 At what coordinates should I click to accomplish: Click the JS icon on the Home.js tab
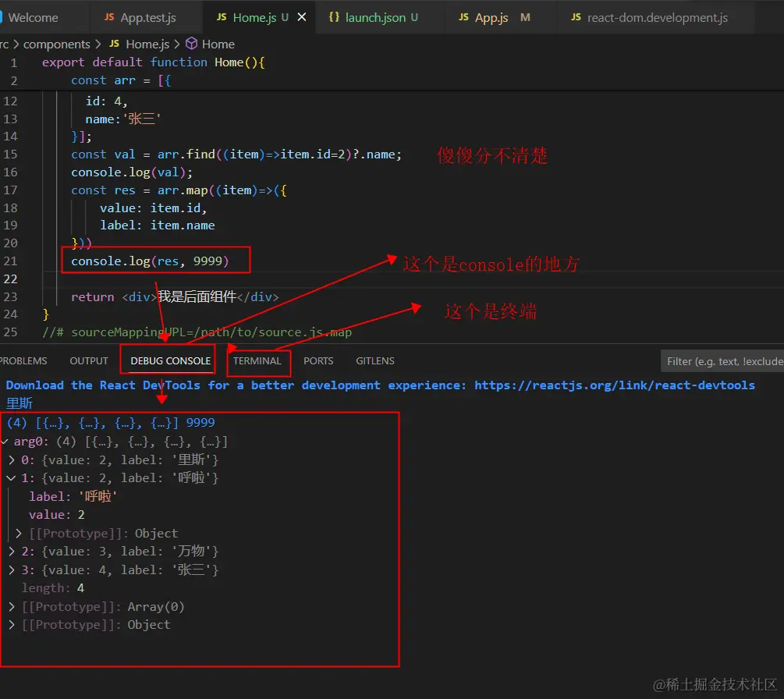point(222,17)
